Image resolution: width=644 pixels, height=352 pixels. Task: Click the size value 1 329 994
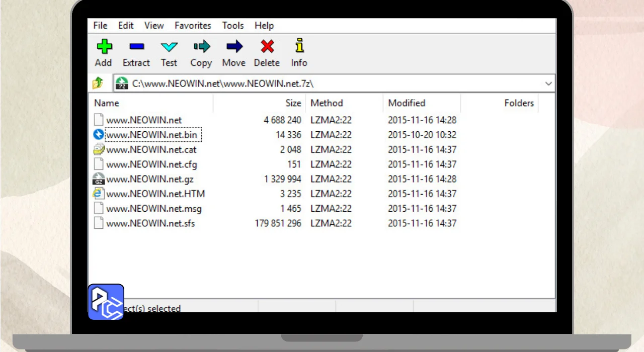coord(282,179)
